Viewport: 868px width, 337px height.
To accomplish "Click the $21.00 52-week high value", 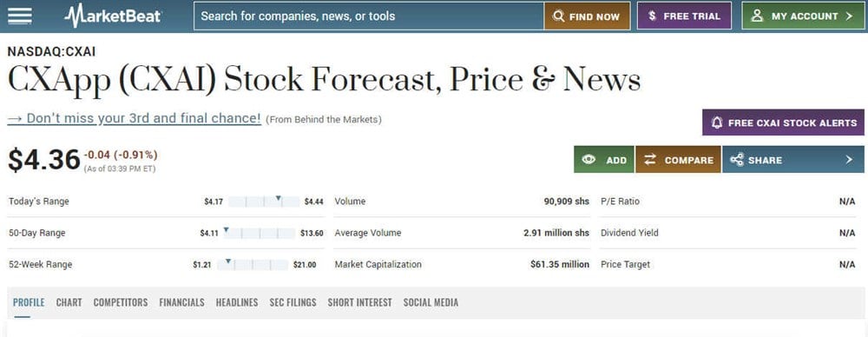I will pyautogui.click(x=305, y=265).
